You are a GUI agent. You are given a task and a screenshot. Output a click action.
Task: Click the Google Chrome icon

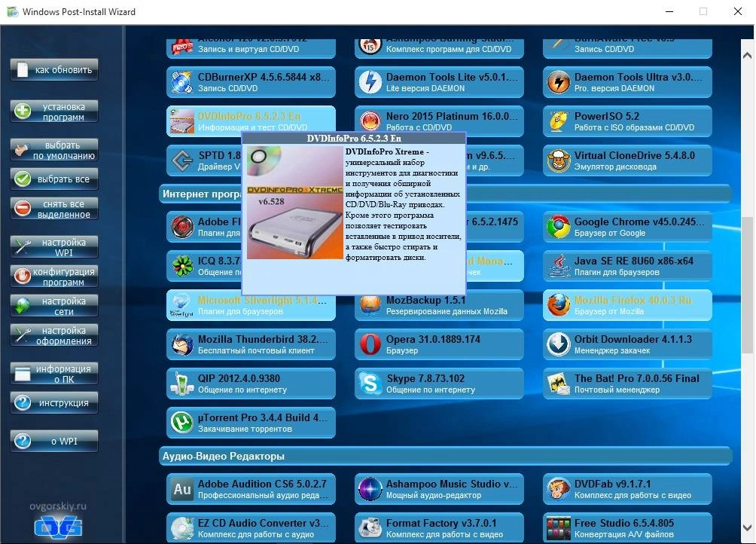pyautogui.click(x=558, y=227)
